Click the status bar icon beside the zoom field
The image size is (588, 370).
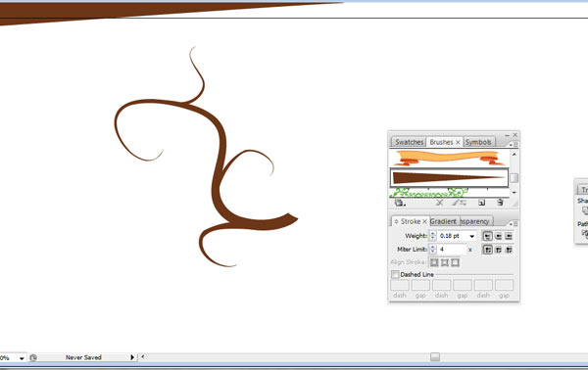click(x=33, y=357)
